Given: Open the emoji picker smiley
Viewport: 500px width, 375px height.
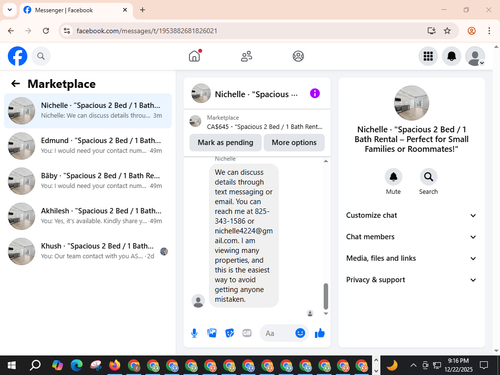Looking at the screenshot, I should [300, 333].
